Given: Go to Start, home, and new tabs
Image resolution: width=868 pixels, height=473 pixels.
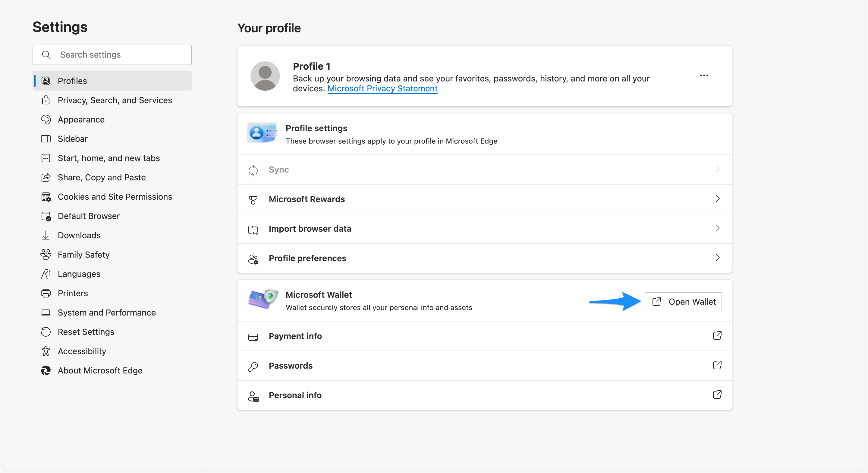Looking at the screenshot, I should point(112,158).
